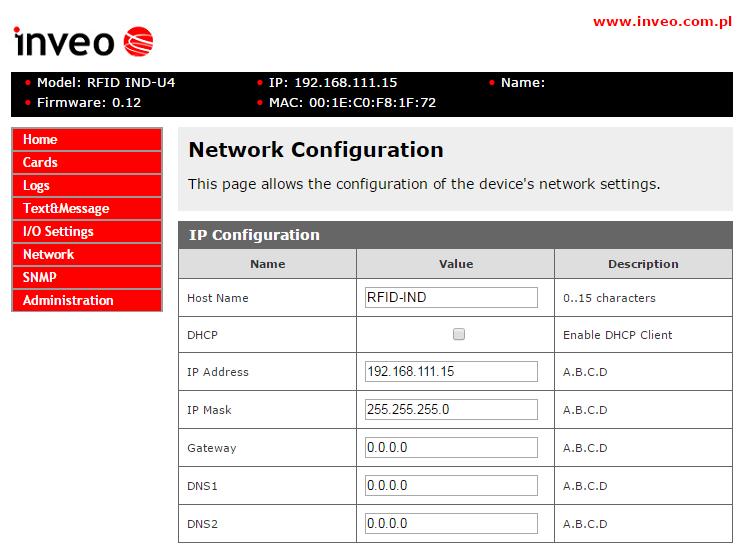Open the Home menu item
The height and width of the screenshot is (546, 747).
click(x=87, y=140)
